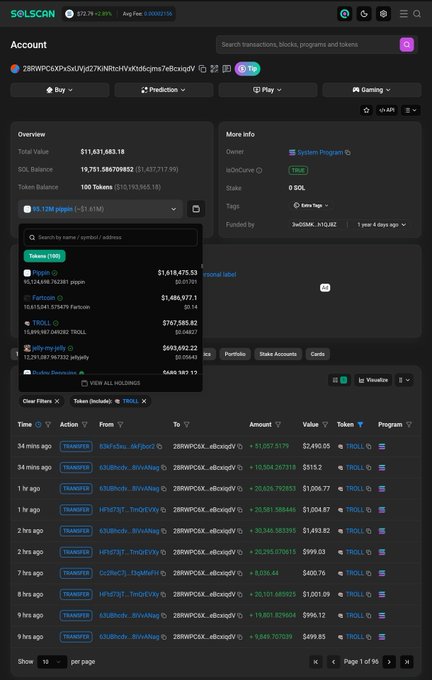Viewport: 432px width, 680px height.
Task: Toggle the dark mode moon icon
Action: click(364, 14)
